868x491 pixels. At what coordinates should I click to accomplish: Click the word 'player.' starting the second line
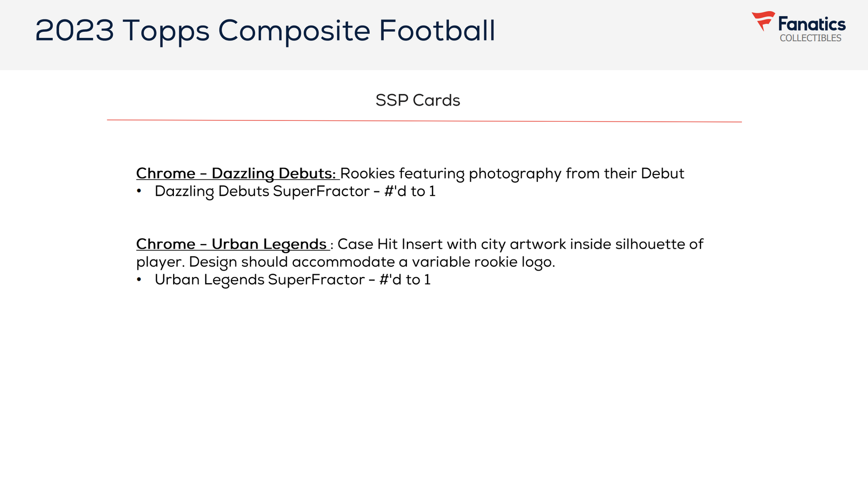(160, 262)
